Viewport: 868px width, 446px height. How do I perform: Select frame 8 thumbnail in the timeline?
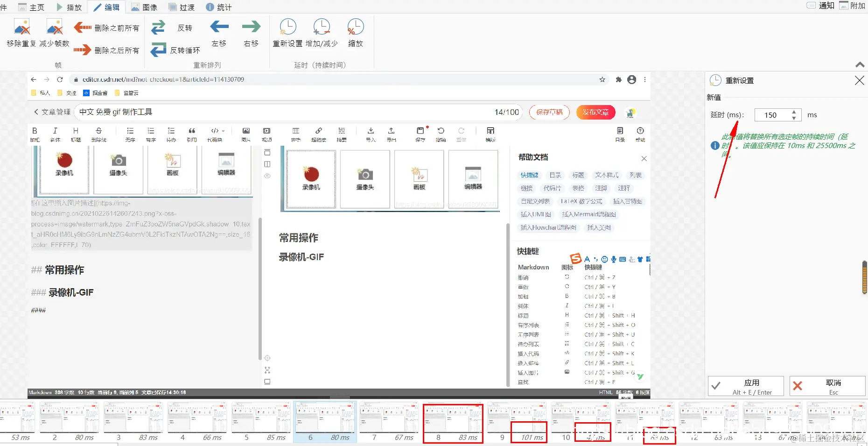[x=453, y=417]
